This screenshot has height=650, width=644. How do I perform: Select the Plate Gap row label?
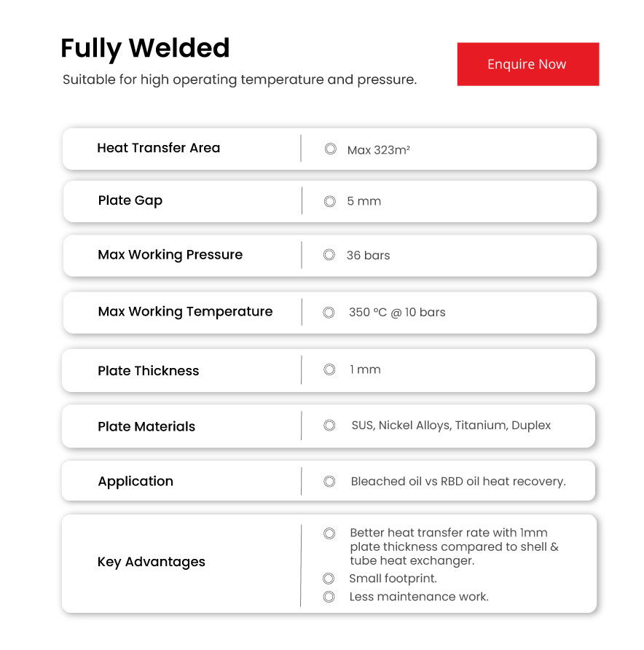pos(130,200)
